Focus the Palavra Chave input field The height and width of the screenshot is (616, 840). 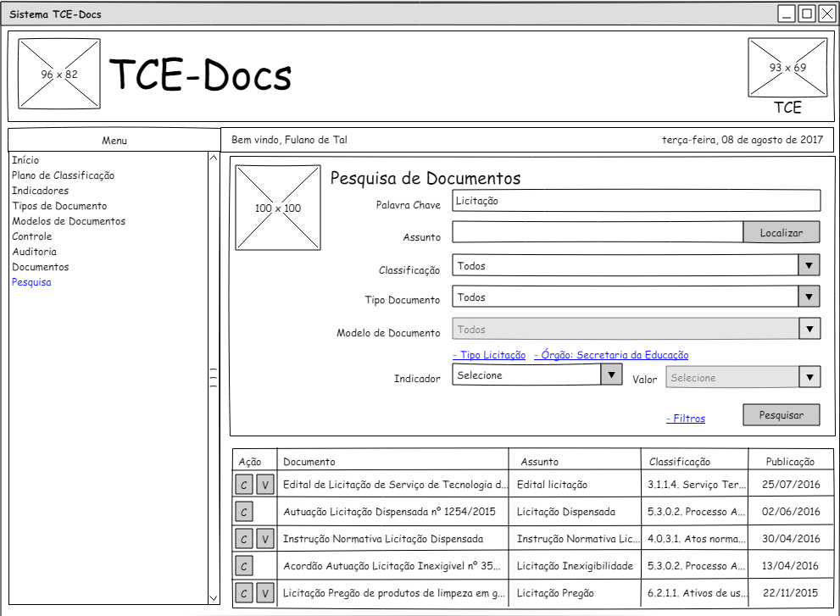click(x=636, y=201)
